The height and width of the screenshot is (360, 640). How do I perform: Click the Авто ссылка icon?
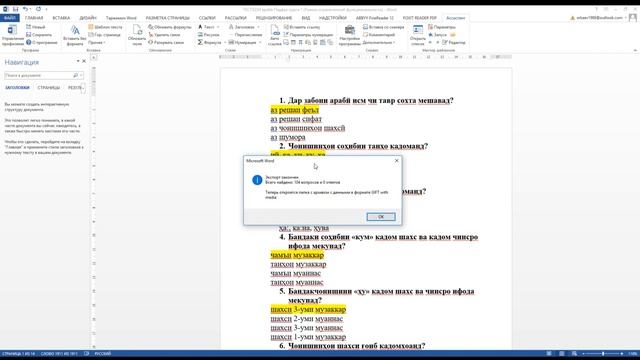click(275, 35)
